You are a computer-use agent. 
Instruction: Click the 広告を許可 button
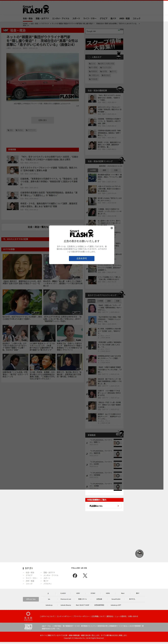tap(82, 258)
